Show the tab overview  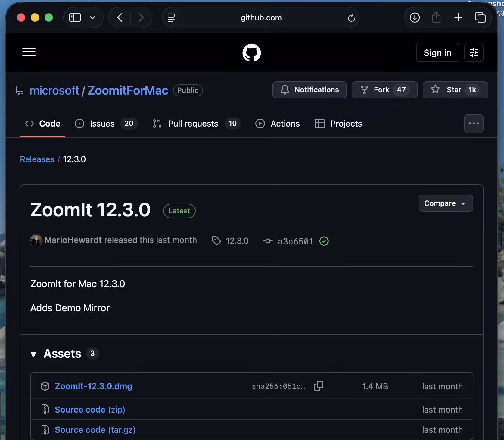coord(480,17)
